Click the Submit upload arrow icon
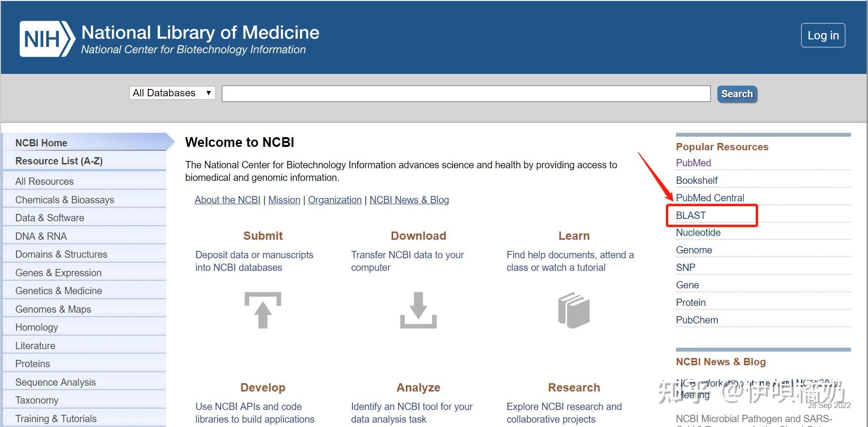The image size is (868, 427). (x=262, y=310)
